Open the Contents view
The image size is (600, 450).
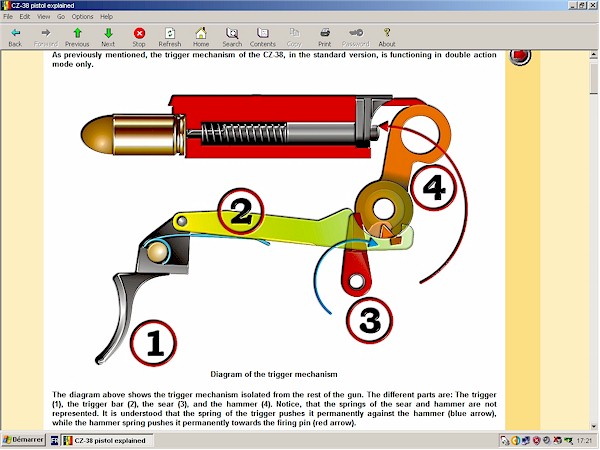262,37
